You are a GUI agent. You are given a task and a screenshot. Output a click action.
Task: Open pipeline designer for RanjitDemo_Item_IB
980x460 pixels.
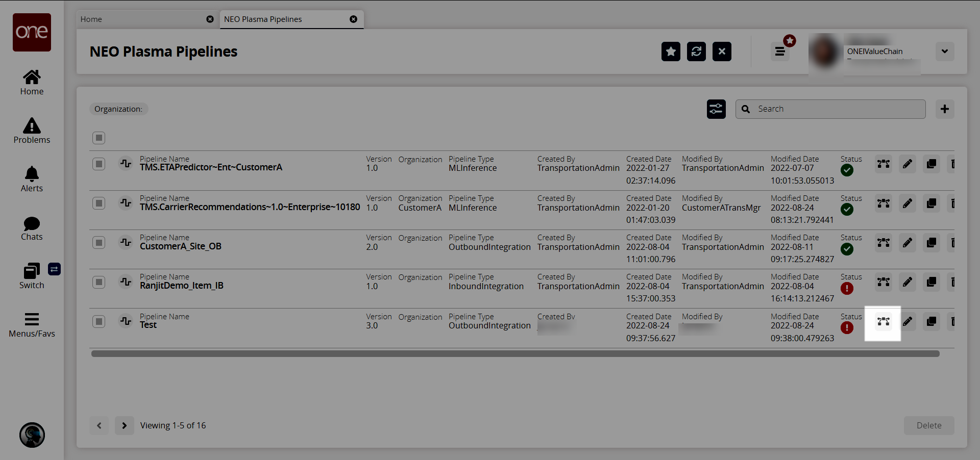pos(884,282)
